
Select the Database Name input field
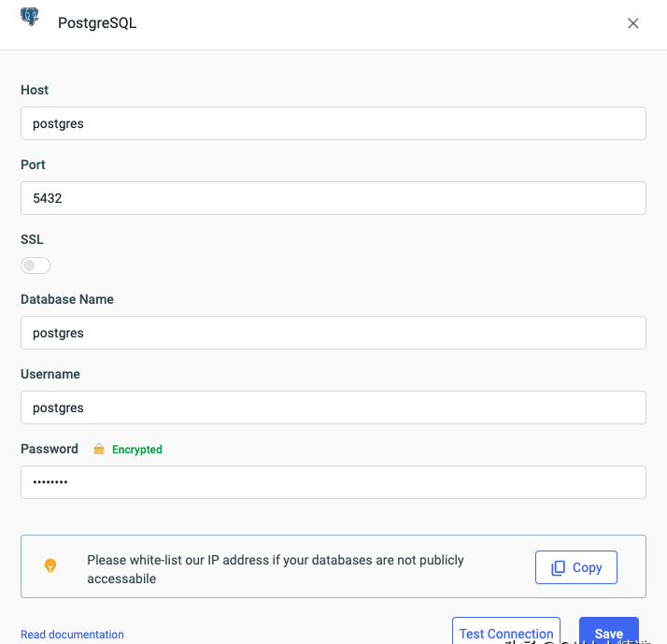333,333
